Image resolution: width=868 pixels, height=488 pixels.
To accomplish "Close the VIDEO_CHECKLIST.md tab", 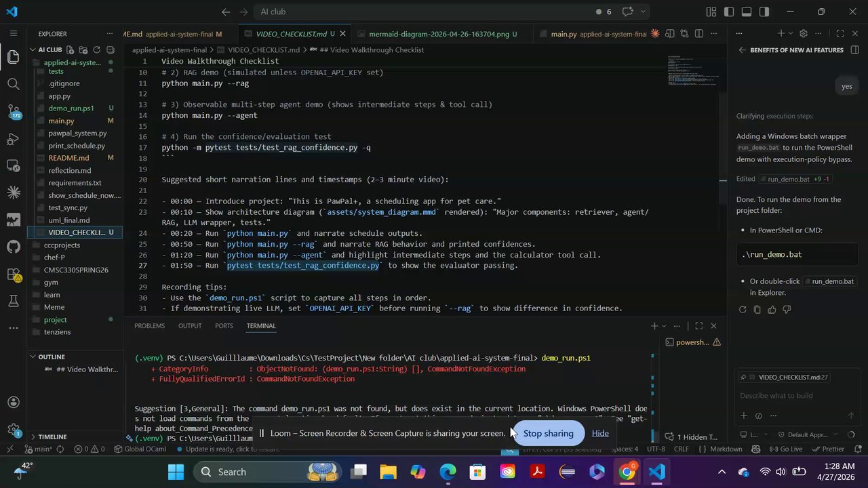I will pos(343,33).
